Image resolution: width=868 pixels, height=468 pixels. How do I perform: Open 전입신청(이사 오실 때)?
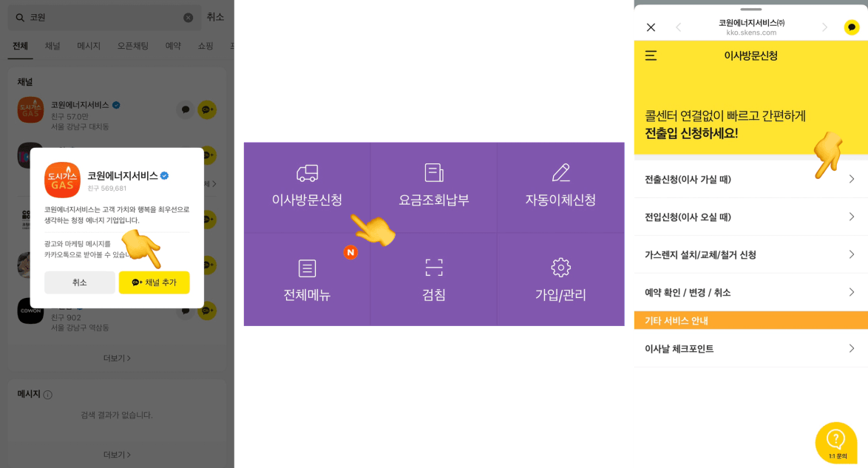coord(751,217)
